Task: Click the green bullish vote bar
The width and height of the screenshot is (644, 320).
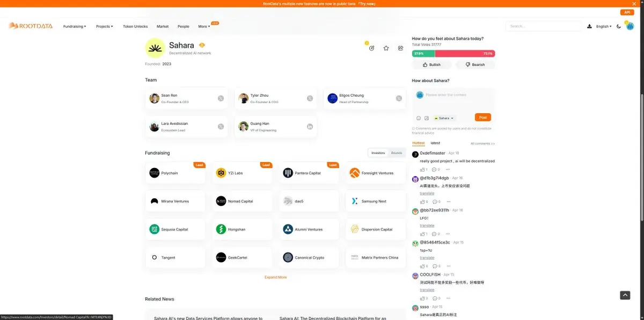Action: (x=423, y=54)
